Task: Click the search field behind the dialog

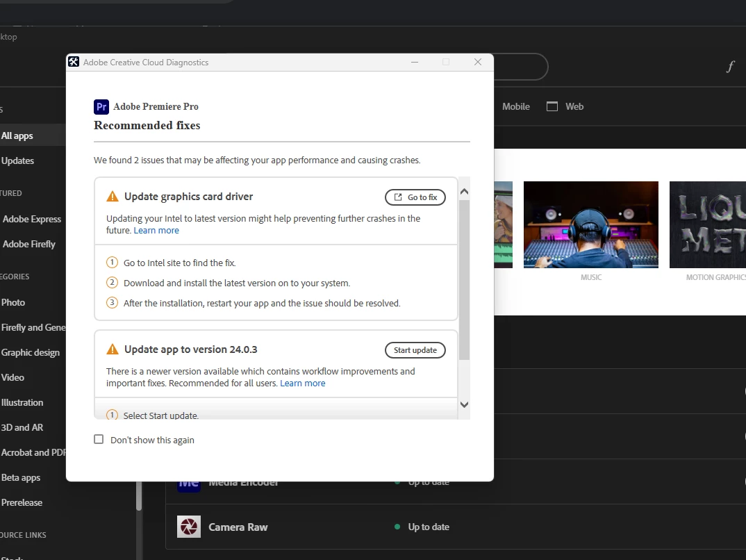Action: pyautogui.click(x=520, y=67)
